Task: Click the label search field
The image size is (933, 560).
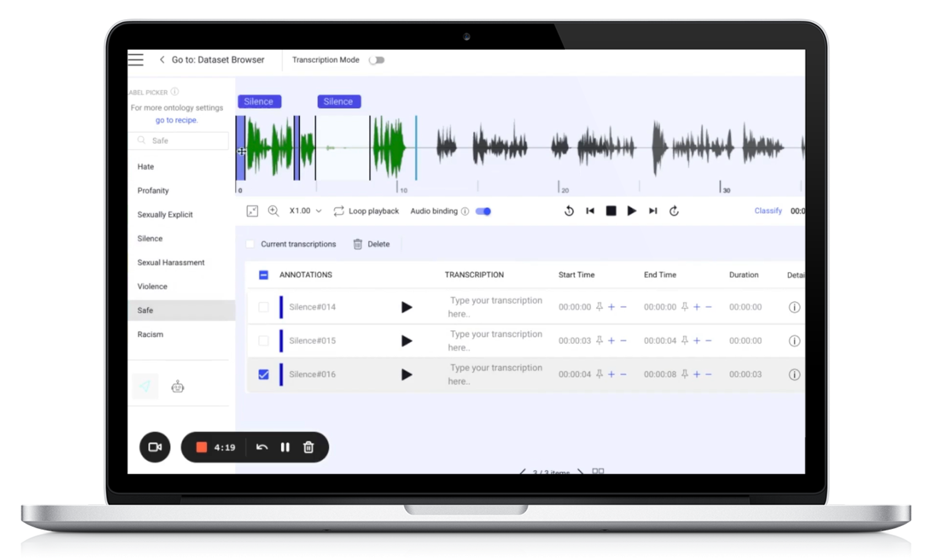Action: (182, 141)
